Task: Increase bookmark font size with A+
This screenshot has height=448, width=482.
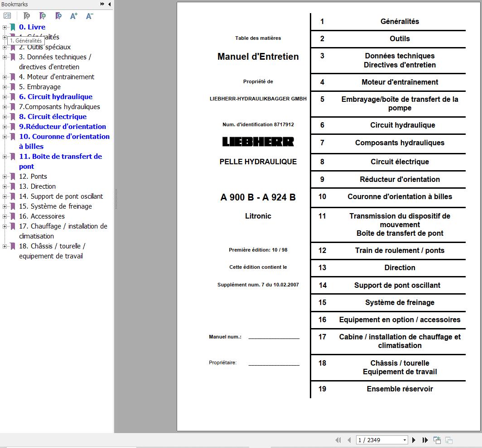Action: coord(74,16)
